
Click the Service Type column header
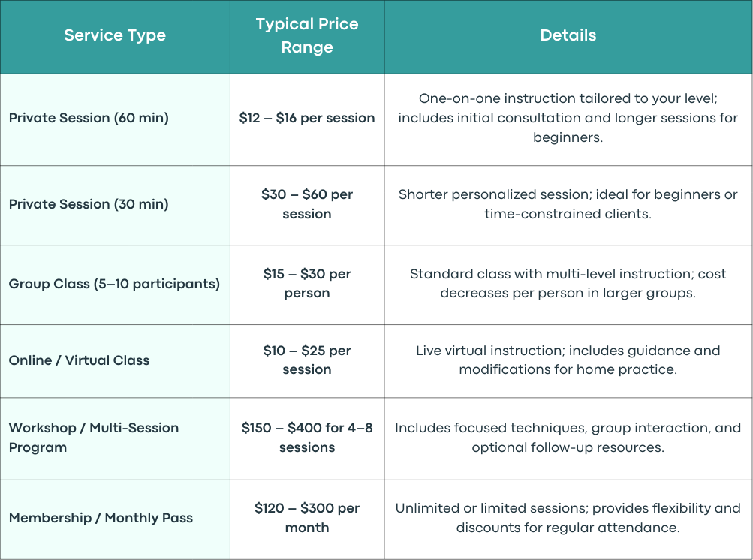[x=115, y=35]
